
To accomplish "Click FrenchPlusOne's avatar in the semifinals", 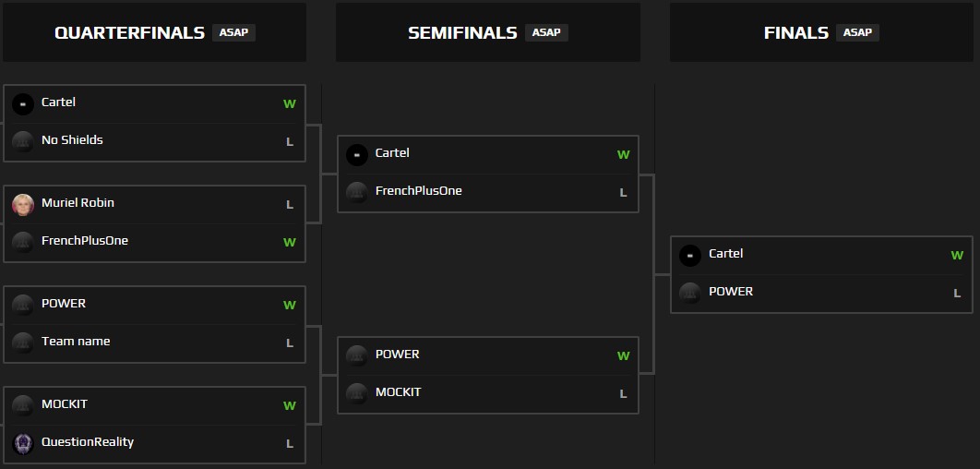I will 357,192.
